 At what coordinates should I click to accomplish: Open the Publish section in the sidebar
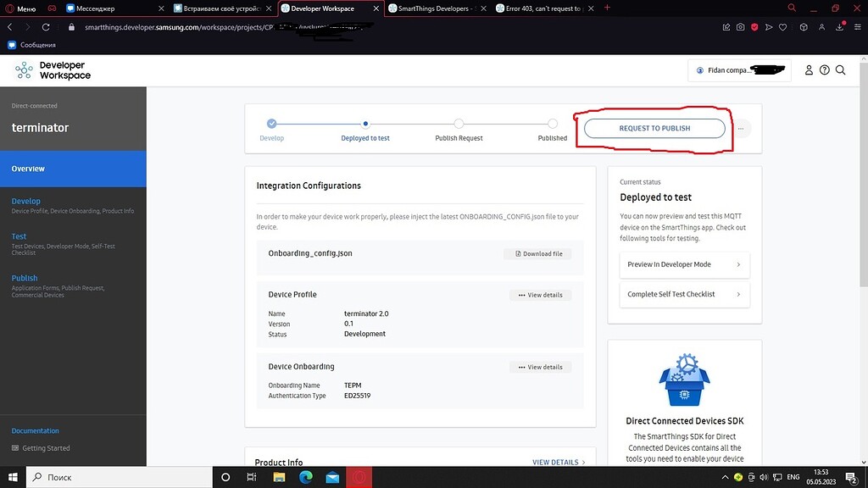pyautogui.click(x=24, y=277)
